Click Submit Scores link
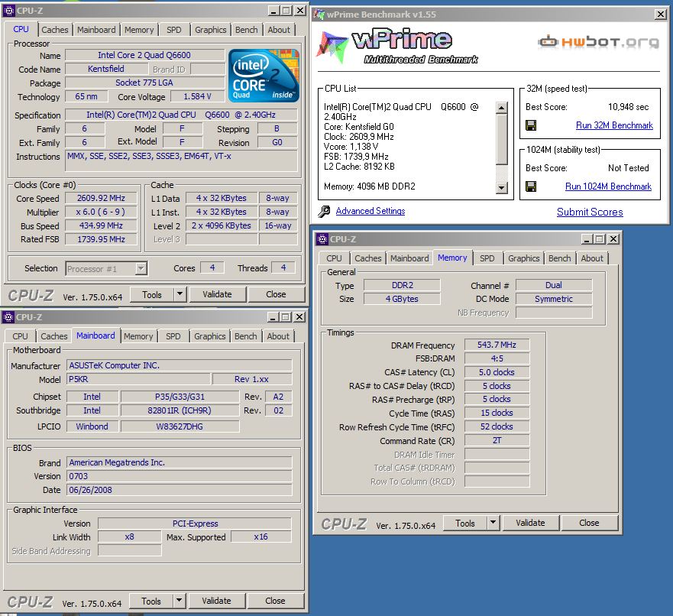The height and width of the screenshot is (616, 673). point(590,212)
